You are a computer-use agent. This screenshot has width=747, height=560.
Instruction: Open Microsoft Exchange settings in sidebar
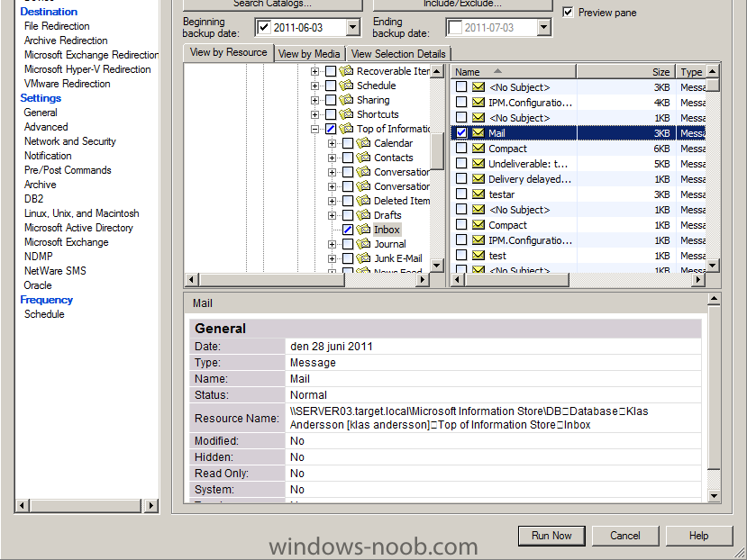[x=66, y=242]
